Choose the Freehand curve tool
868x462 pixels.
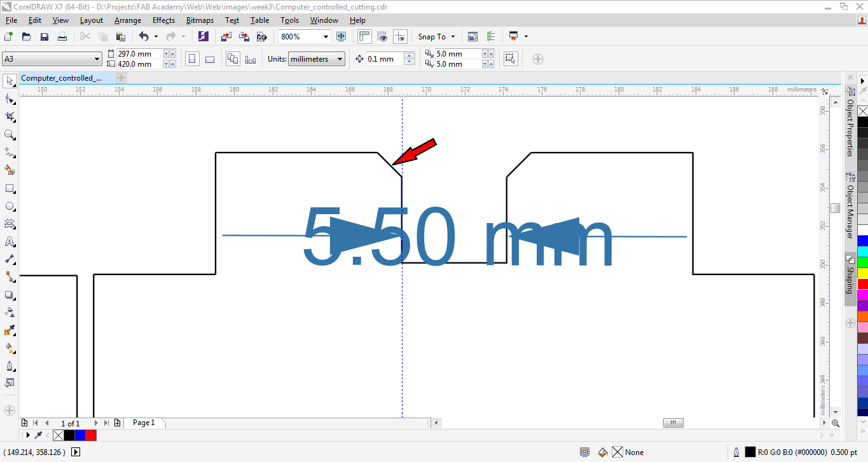coord(10,153)
